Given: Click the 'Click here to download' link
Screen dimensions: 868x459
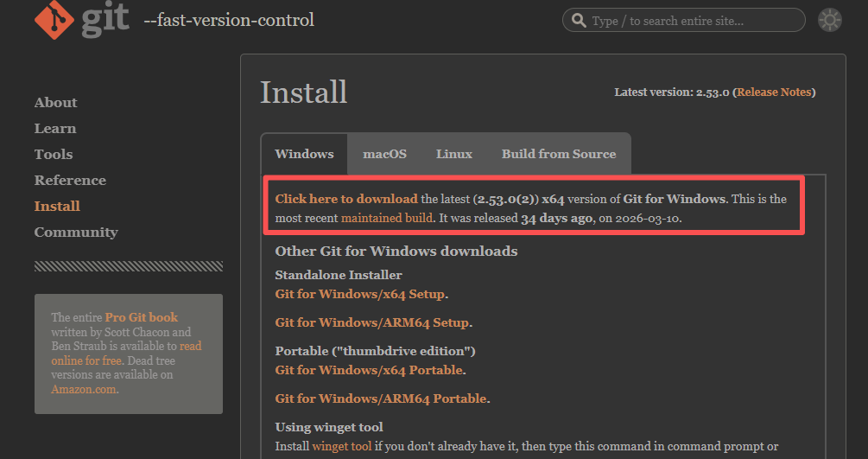Looking at the screenshot, I should (346, 199).
